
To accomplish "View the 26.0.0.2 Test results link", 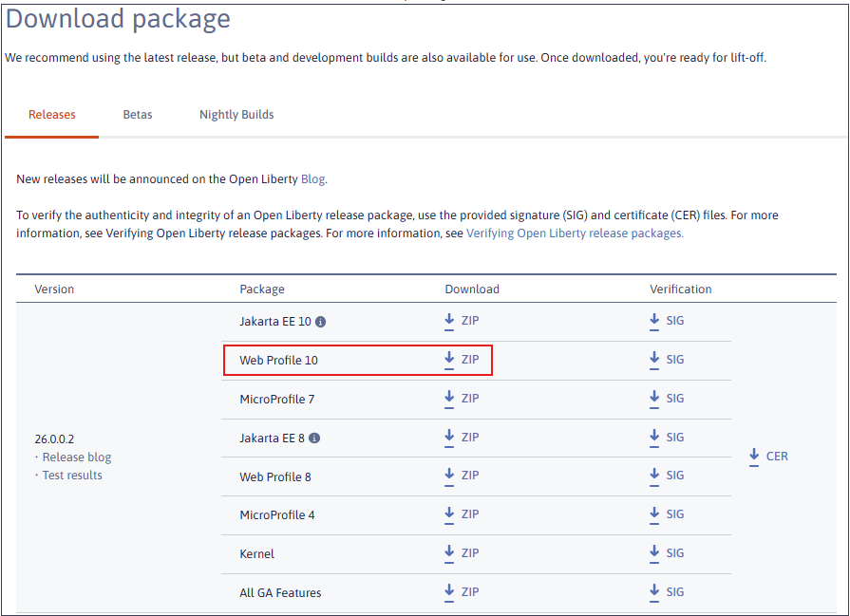I will click(72, 476).
